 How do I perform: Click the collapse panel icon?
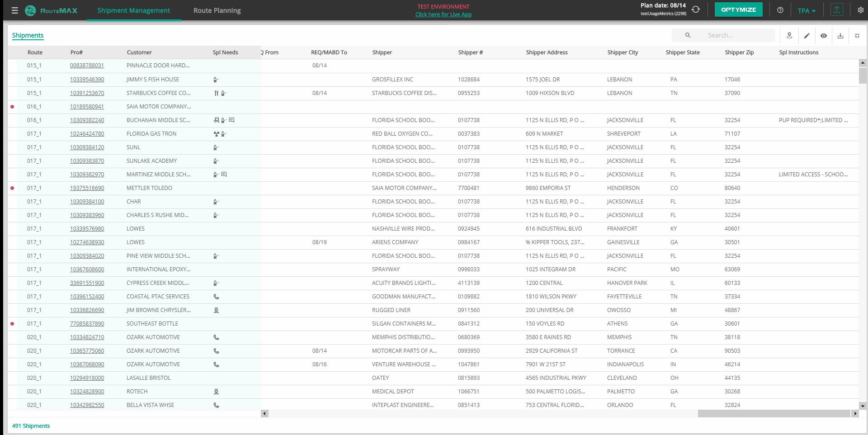(x=857, y=35)
